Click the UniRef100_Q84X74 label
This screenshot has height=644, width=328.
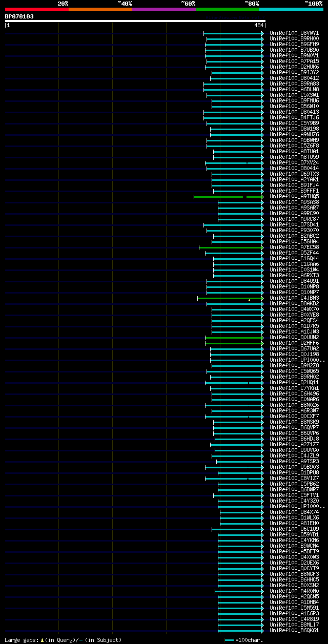(x=294, y=512)
